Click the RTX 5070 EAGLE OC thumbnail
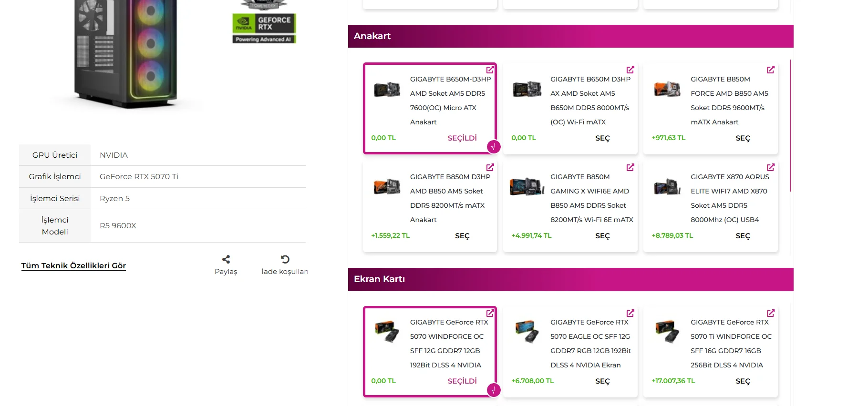Viewport: 868px width, 406px height. 527,332
